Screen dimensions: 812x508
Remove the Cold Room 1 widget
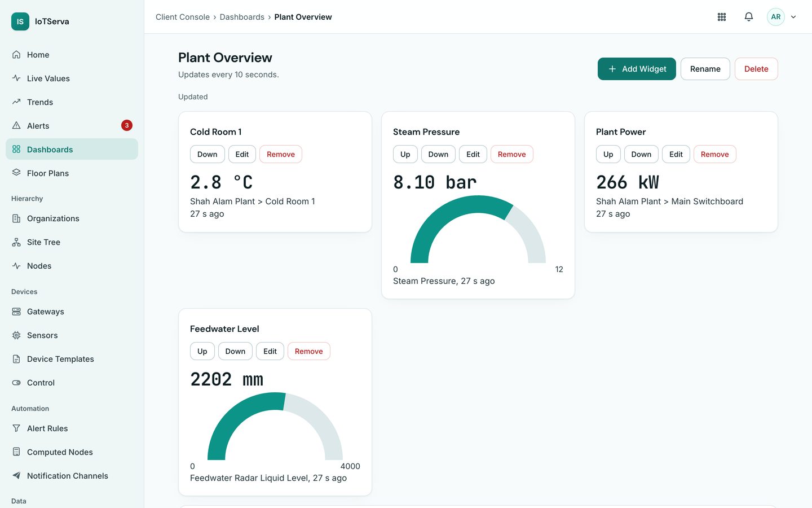pos(281,154)
